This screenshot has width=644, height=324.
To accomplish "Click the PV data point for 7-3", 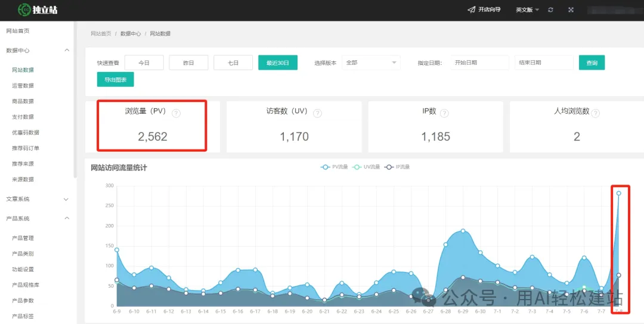I will [x=532, y=257].
